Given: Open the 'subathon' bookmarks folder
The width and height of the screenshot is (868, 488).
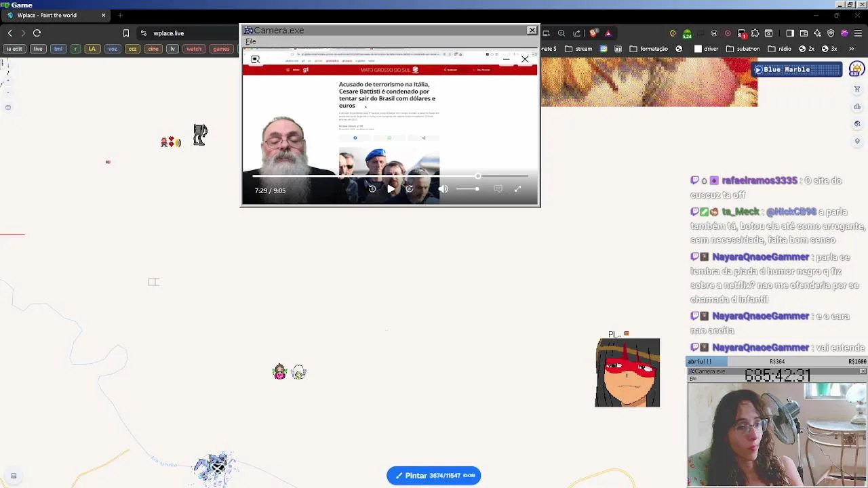Looking at the screenshot, I should pyautogui.click(x=743, y=49).
